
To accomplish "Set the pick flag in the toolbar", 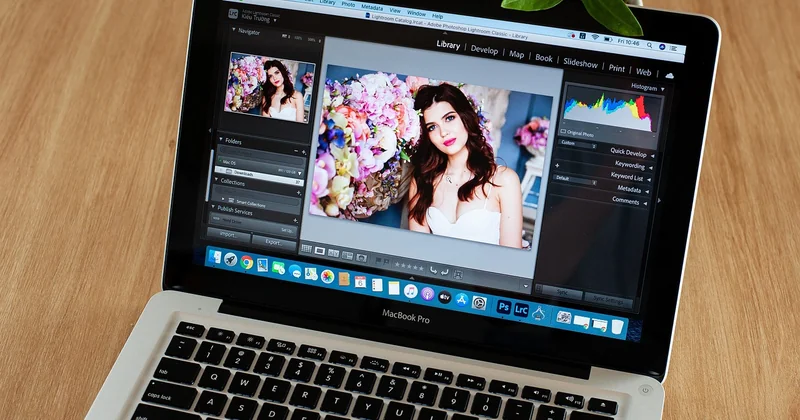I will (378, 260).
